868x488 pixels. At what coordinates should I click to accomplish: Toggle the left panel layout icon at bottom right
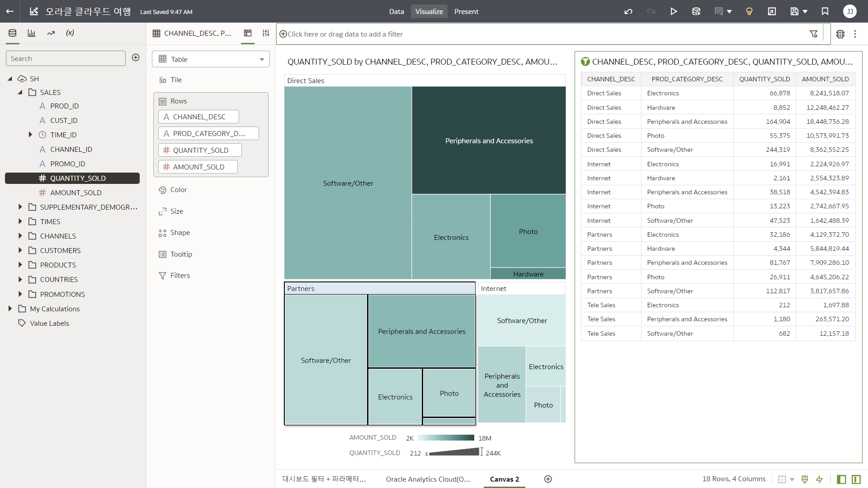[841, 479]
